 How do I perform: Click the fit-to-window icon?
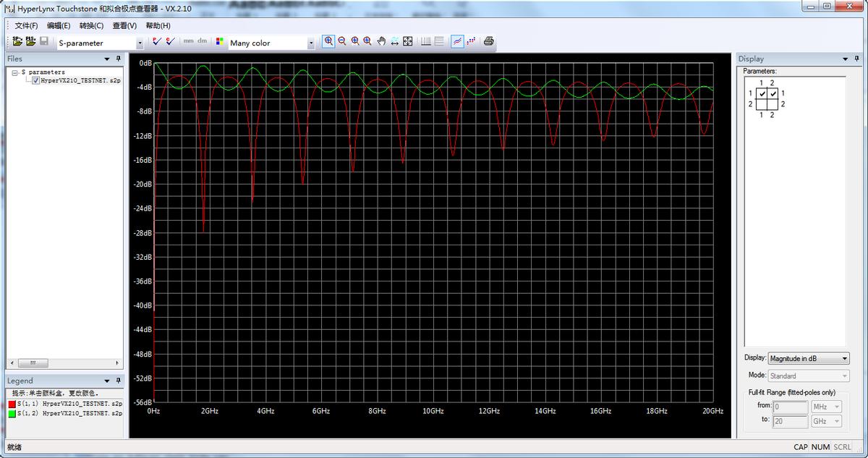click(408, 41)
